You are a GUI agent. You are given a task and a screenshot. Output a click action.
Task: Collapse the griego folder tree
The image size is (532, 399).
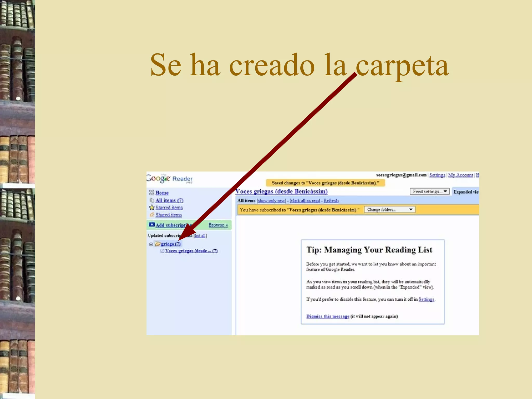(x=151, y=244)
